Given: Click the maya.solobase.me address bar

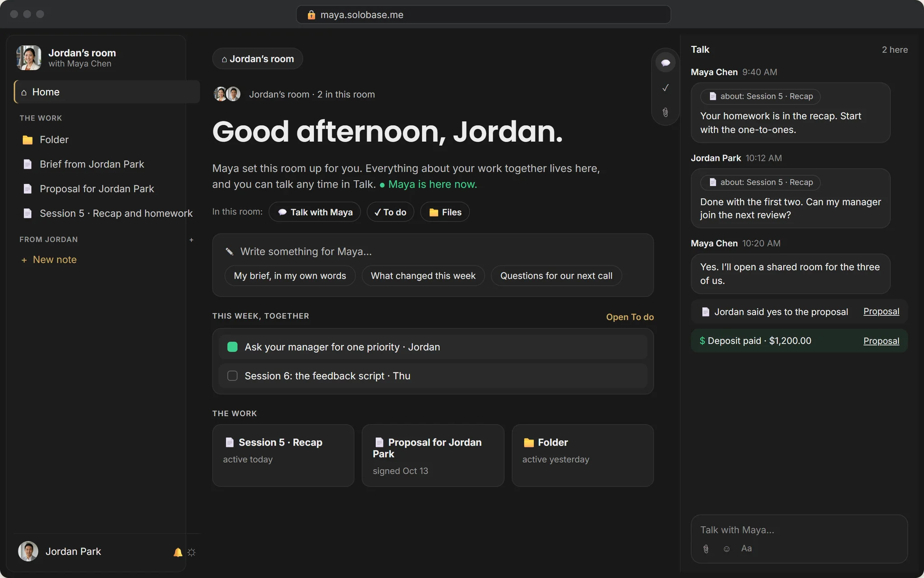Looking at the screenshot, I should pos(483,15).
